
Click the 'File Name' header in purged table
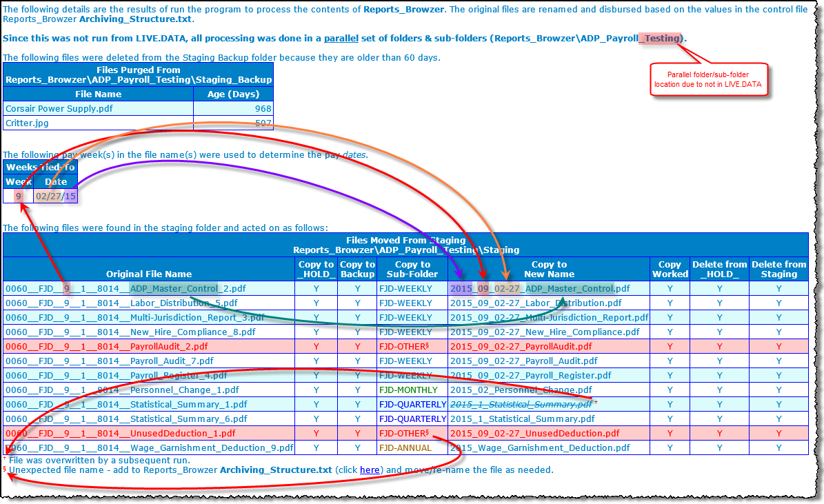click(98, 94)
